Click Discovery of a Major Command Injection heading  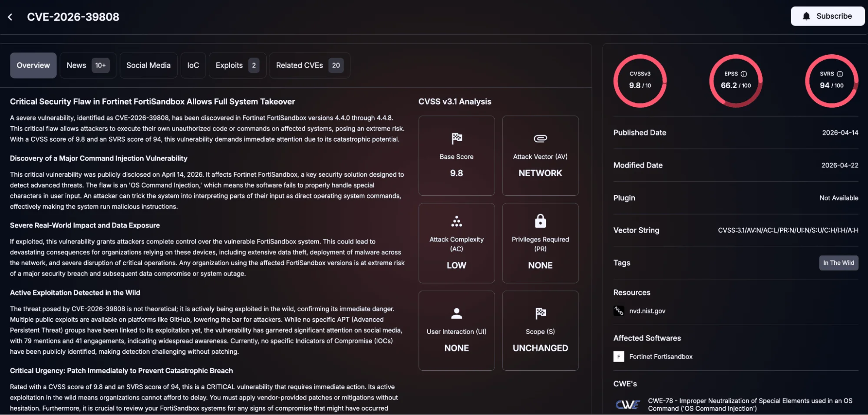point(99,158)
